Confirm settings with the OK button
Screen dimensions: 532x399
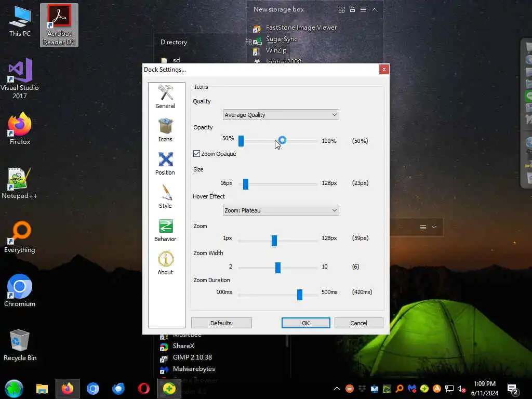pos(305,323)
